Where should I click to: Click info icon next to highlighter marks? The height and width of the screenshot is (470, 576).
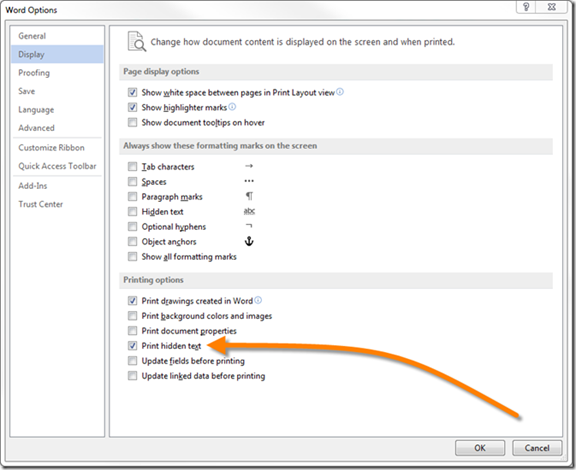232,107
